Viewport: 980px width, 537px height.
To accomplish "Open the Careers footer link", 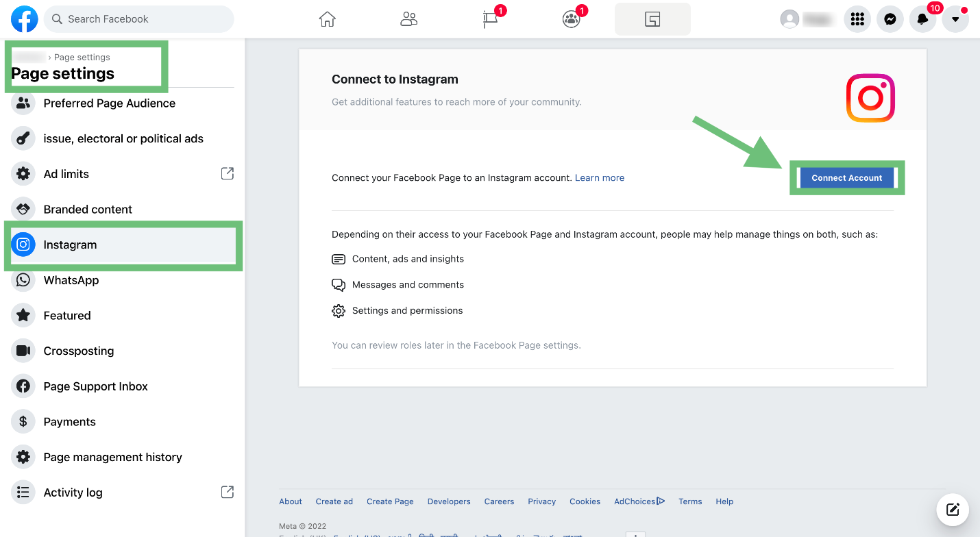I will click(499, 501).
